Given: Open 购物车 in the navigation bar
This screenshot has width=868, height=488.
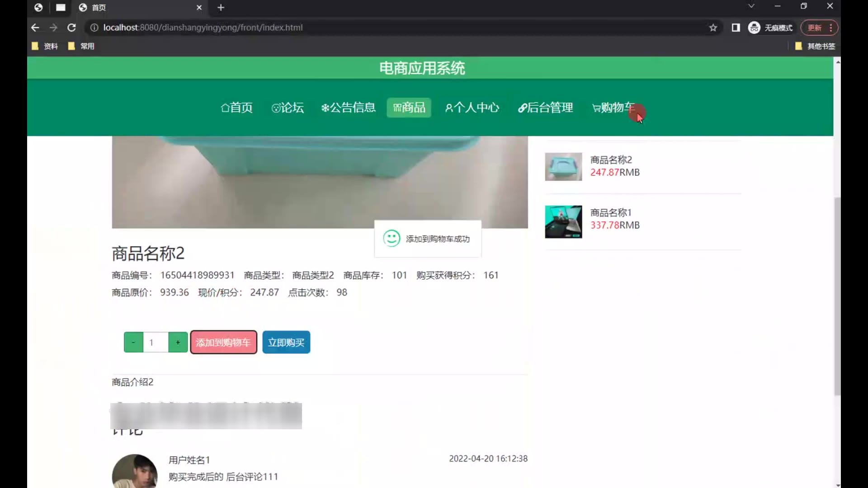Looking at the screenshot, I should pos(613,108).
